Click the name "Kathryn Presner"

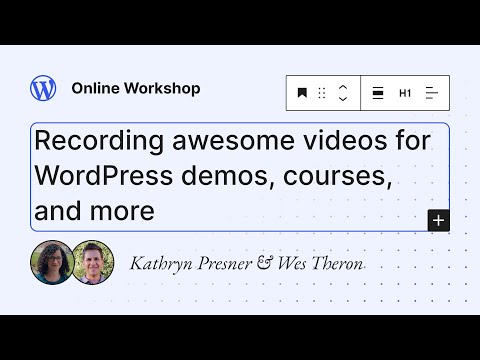point(191,263)
